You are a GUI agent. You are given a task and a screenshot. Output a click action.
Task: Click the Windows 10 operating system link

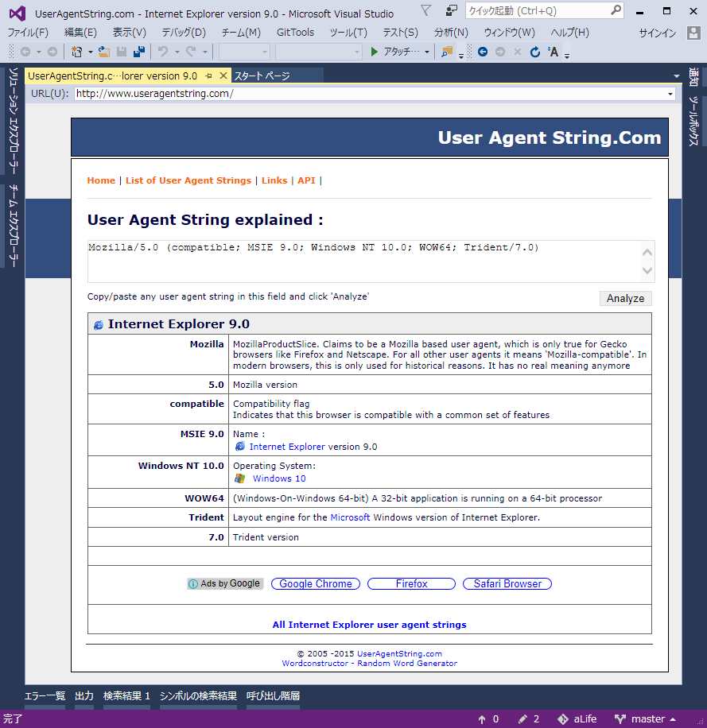(x=279, y=478)
